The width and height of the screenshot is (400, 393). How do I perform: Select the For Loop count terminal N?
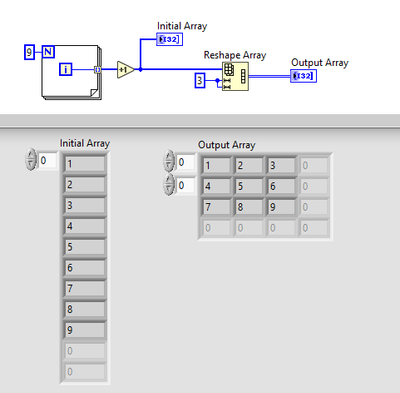pos(48,52)
